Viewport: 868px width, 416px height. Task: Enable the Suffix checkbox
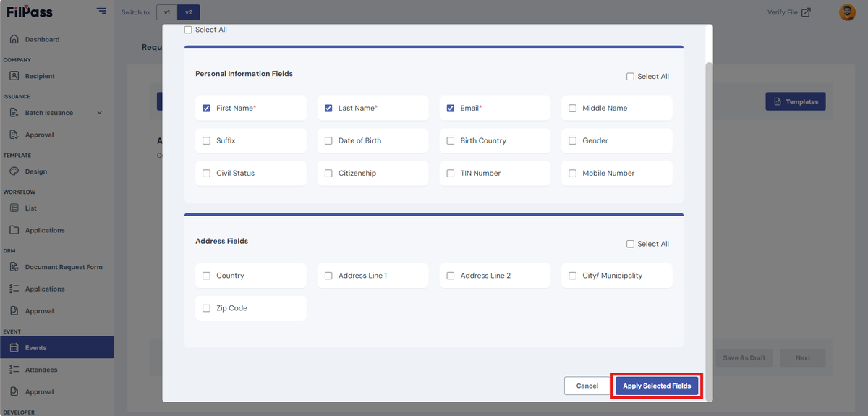coord(207,140)
